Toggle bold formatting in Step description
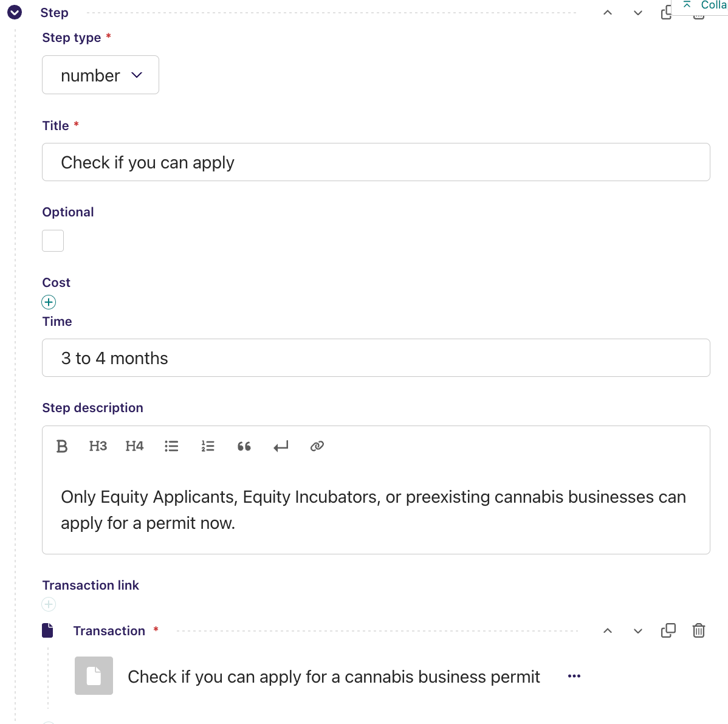Screen dimensions: 728x724 point(62,446)
